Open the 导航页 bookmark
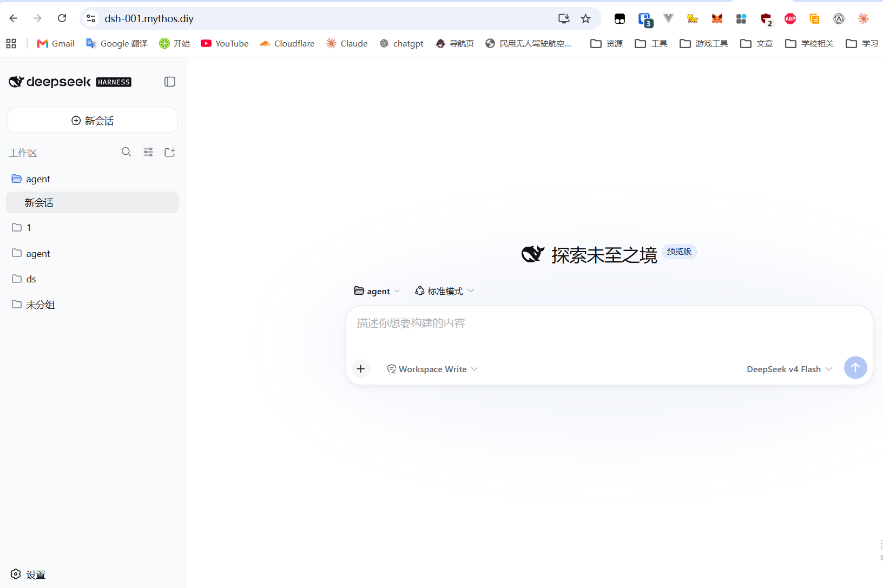883x588 pixels. tap(454, 43)
